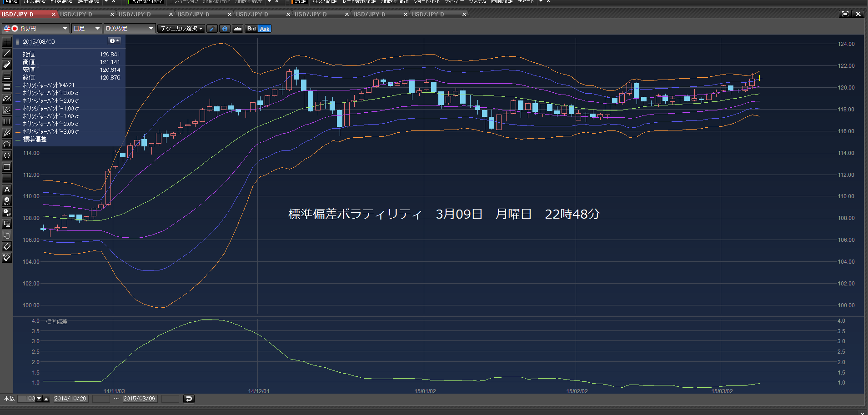Viewport: 868px width, 415px height.
Task: Click the green 標準偏差 legend line swatch
Action: (x=18, y=140)
